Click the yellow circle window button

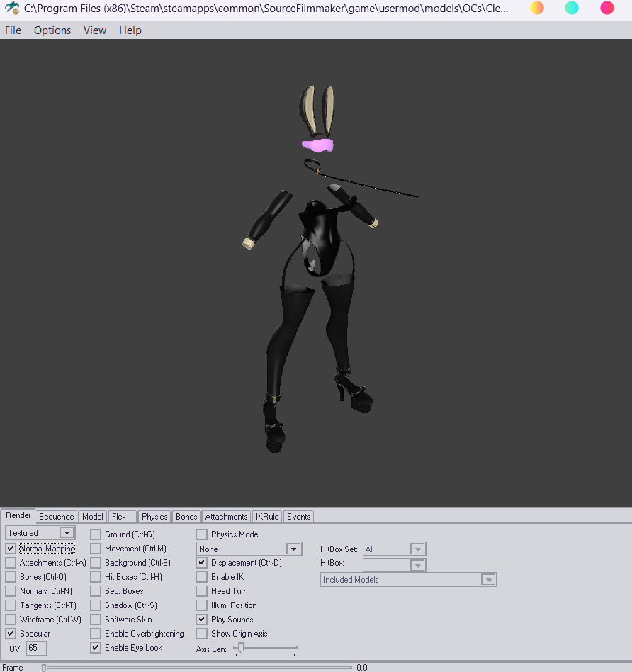coord(537,8)
